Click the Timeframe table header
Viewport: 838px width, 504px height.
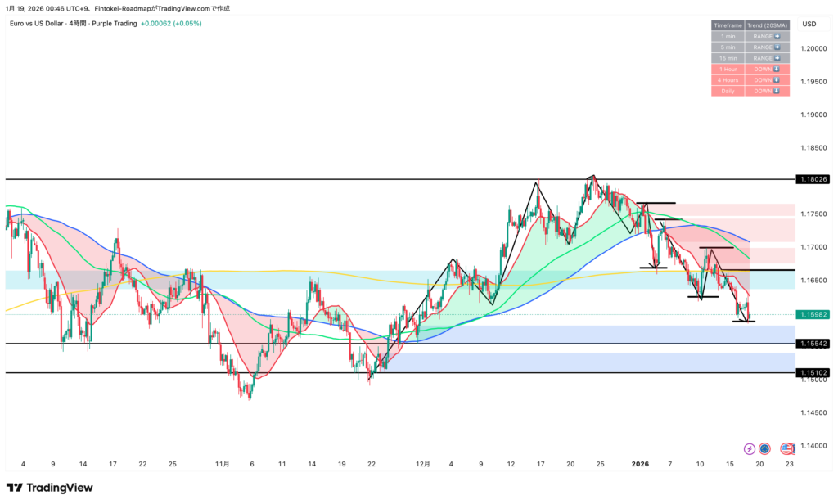coord(728,25)
